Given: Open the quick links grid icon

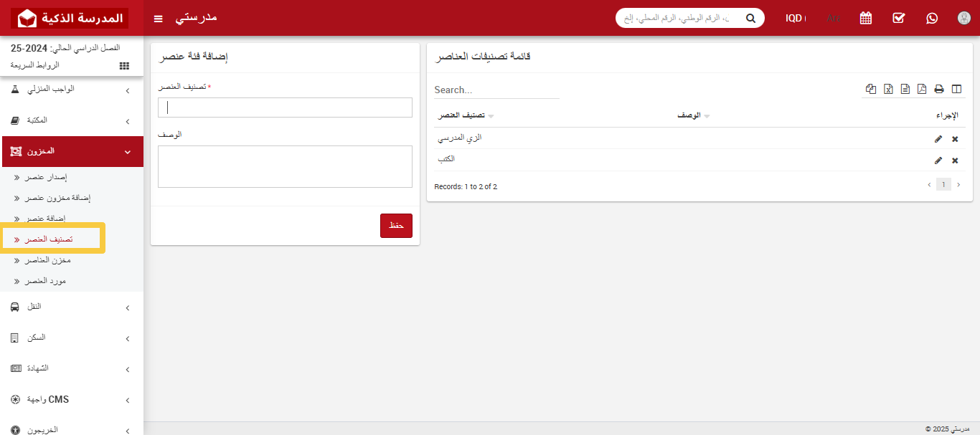Looking at the screenshot, I should (x=124, y=66).
